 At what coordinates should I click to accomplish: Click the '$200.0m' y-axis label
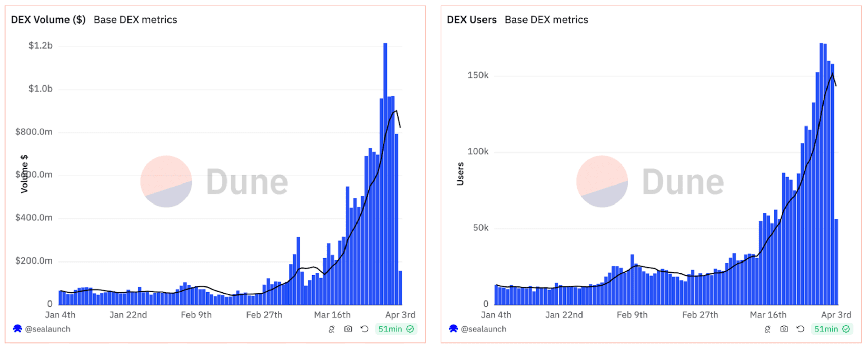coord(34,260)
